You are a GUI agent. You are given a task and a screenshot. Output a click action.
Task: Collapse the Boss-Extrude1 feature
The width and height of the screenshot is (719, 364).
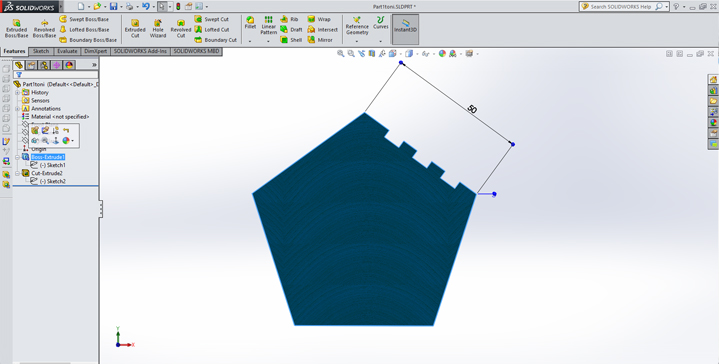coord(17,157)
